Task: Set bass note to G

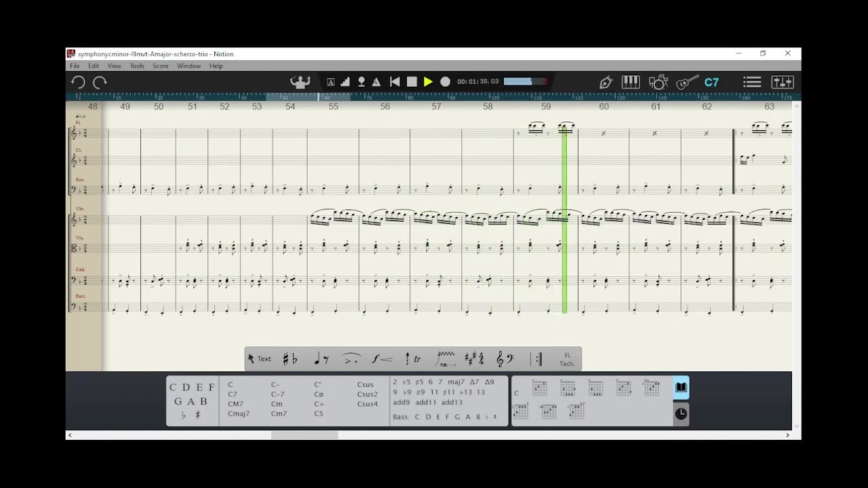Action: pos(457,417)
